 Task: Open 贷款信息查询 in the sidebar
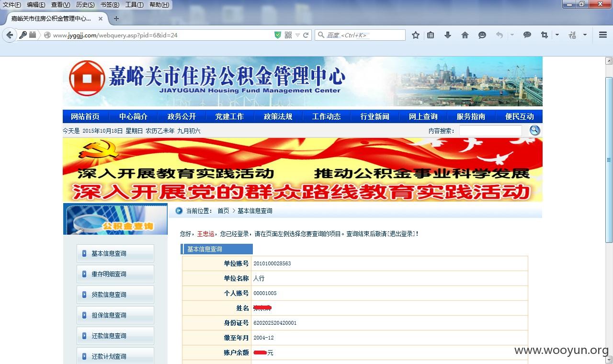pyautogui.click(x=115, y=295)
